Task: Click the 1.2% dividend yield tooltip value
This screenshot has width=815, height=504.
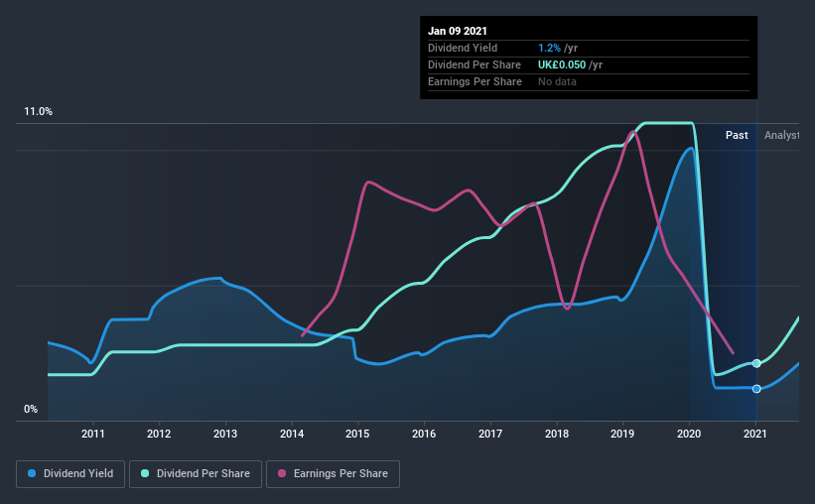Action: pyautogui.click(x=549, y=48)
